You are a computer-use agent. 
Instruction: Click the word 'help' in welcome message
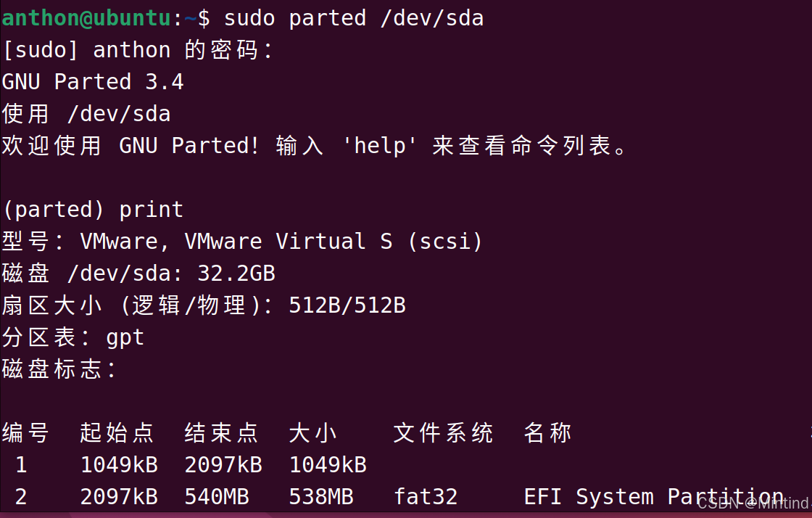click(x=380, y=146)
